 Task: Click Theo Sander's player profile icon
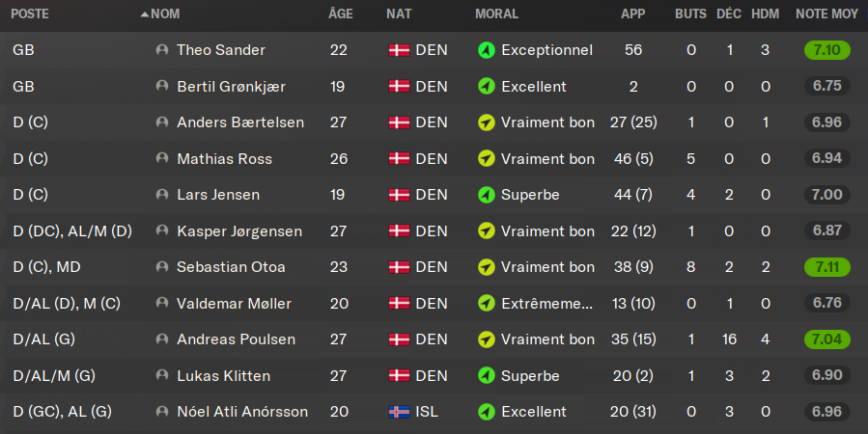(162, 50)
